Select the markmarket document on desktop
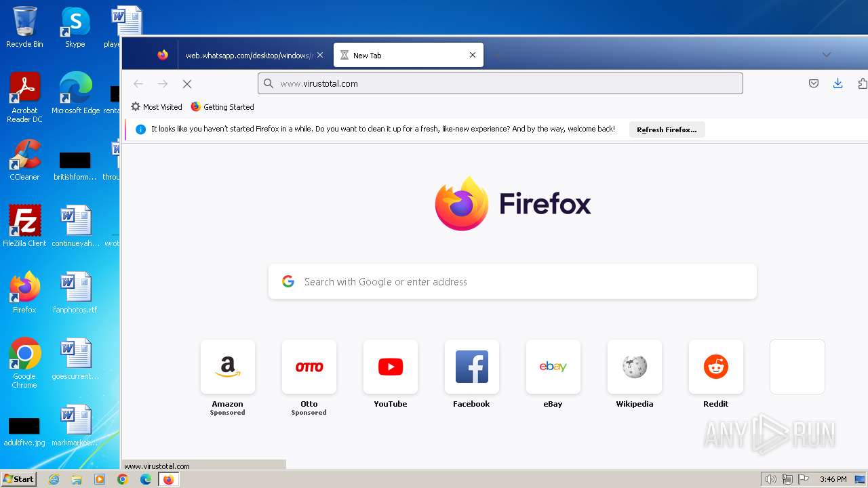Image resolution: width=868 pixels, height=488 pixels. tap(75, 426)
